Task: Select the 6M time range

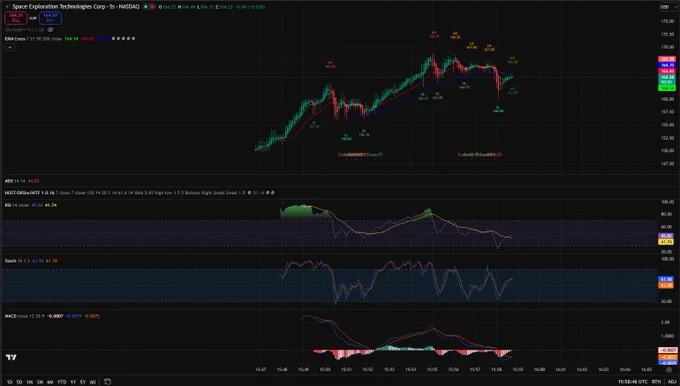Action: click(50, 382)
